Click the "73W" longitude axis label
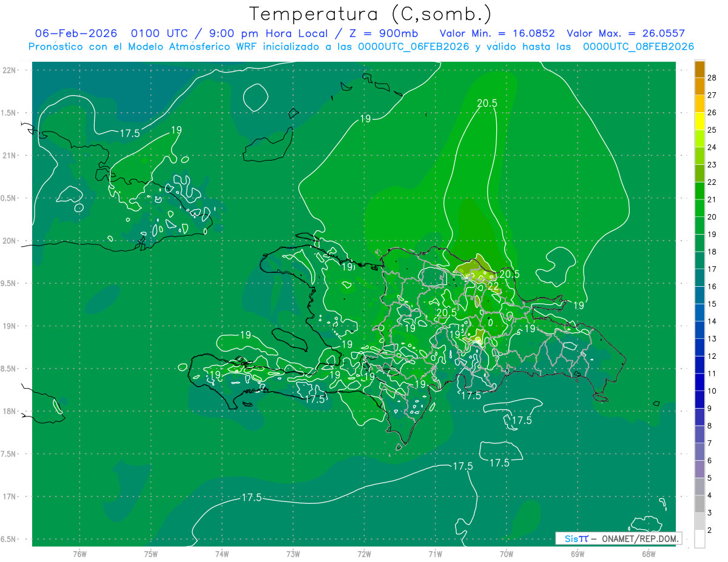The width and height of the screenshot is (728, 562). [x=293, y=554]
